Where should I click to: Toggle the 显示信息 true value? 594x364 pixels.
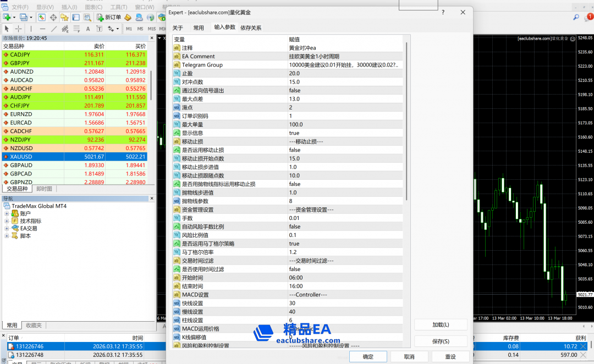tap(294, 133)
